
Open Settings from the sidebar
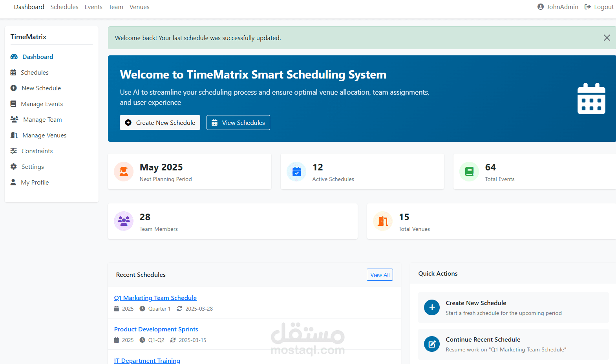[33, 166]
